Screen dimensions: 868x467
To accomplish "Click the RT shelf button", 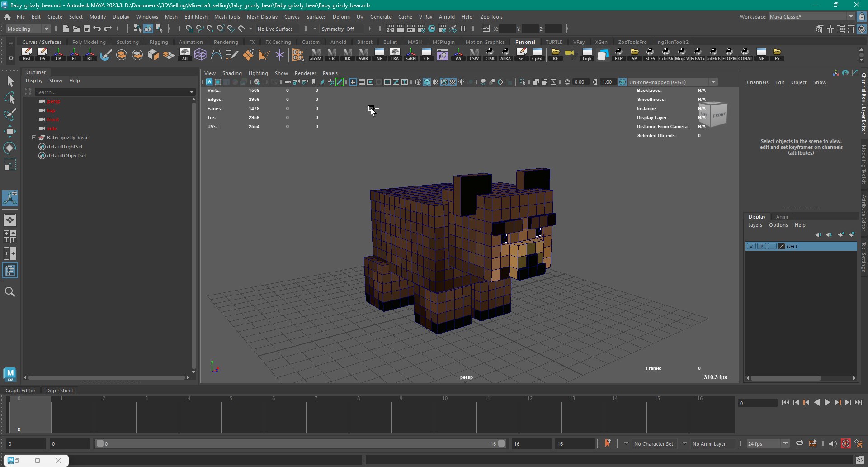I will point(90,54).
